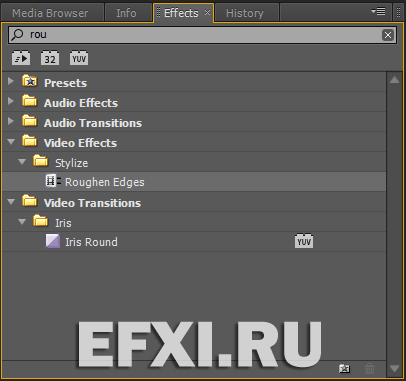Toggle 32-bit Color effects filter
This screenshot has width=406, height=381.
(x=50, y=58)
